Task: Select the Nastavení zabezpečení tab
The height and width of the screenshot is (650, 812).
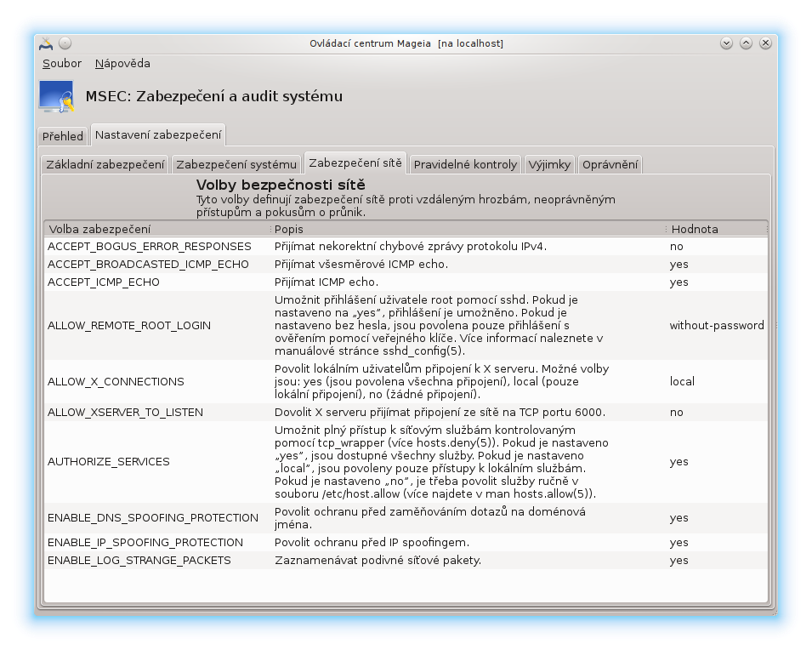Action: (x=158, y=134)
